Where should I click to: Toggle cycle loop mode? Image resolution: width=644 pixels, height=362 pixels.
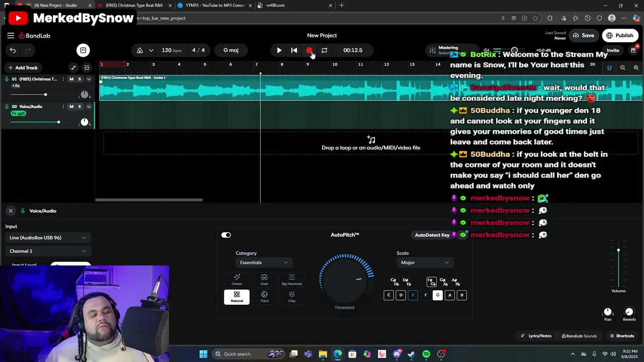point(325,50)
